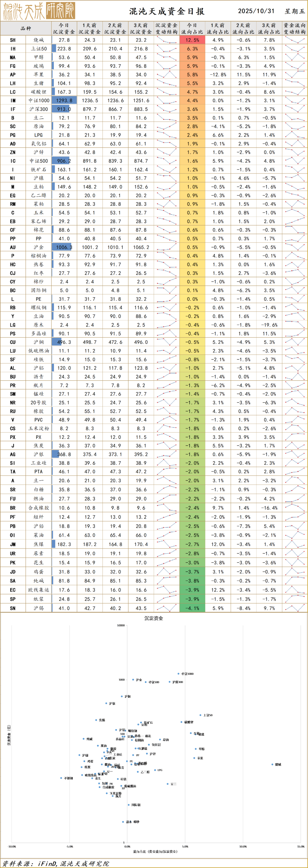Click the 烧碱 sparkline in 沉淀资金变动结构 column
This screenshot has width=308, height=868.
167,40
